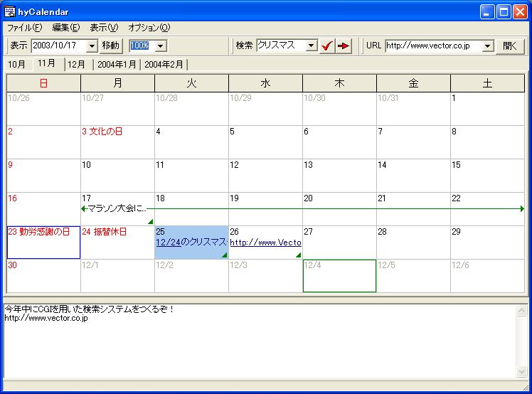Switch to the 2004年1月 tab

(x=117, y=65)
